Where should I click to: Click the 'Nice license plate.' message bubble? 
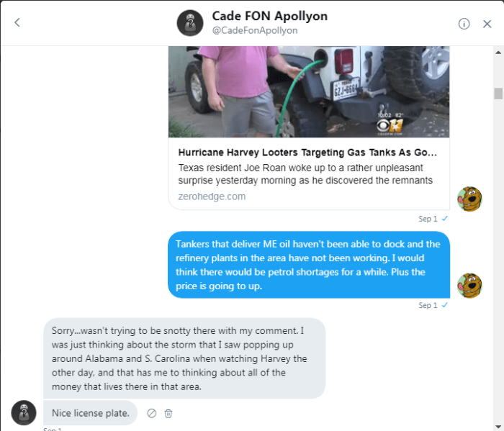(x=90, y=413)
